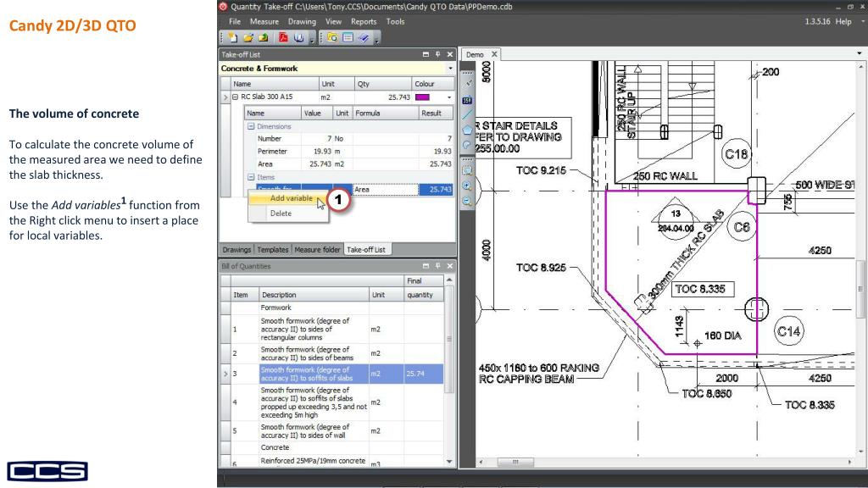868x488 pixels.
Task: Click the red PDF toolbar icon
Action: click(283, 37)
